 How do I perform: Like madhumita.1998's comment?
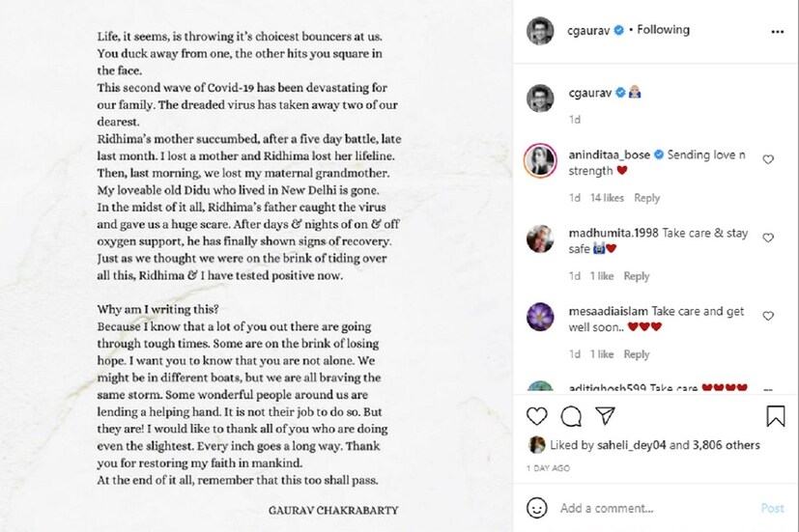(x=769, y=238)
